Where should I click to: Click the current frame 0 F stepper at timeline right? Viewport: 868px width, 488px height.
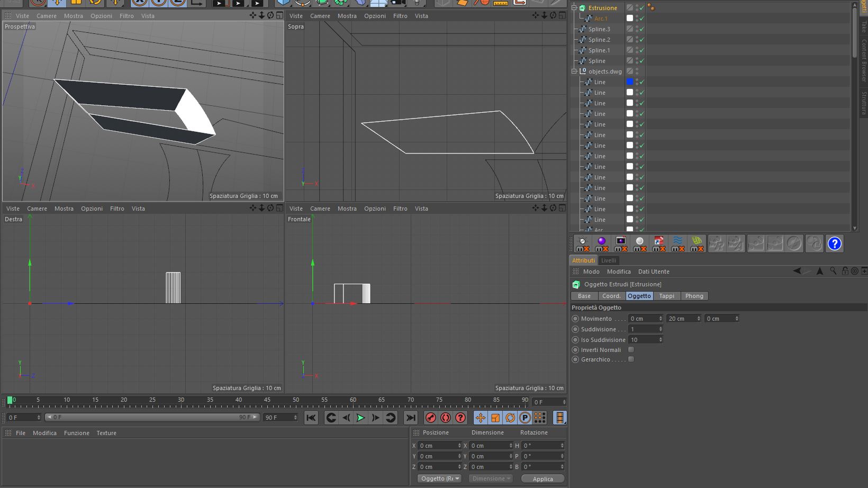point(564,402)
